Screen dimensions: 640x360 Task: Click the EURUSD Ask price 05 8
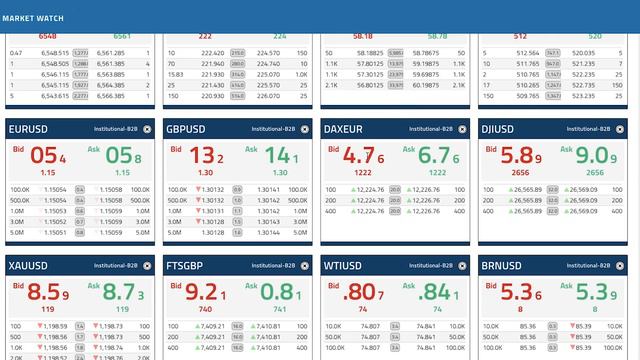[x=123, y=156]
